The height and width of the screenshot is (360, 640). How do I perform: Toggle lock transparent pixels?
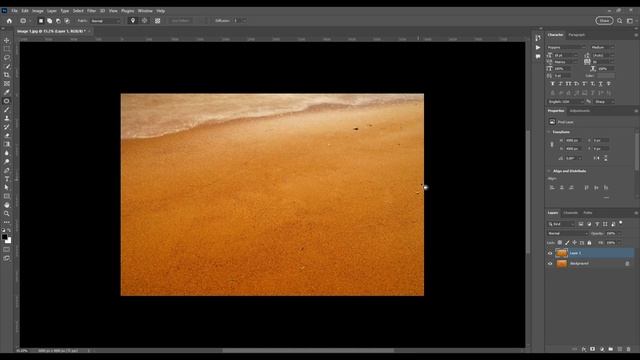pyautogui.click(x=560, y=243)
